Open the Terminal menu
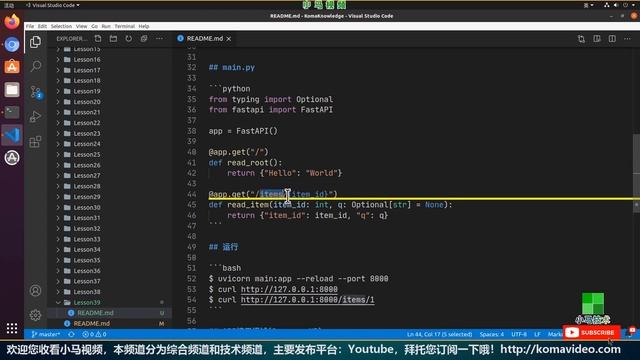The image size is (640, 360). [124, 26]
